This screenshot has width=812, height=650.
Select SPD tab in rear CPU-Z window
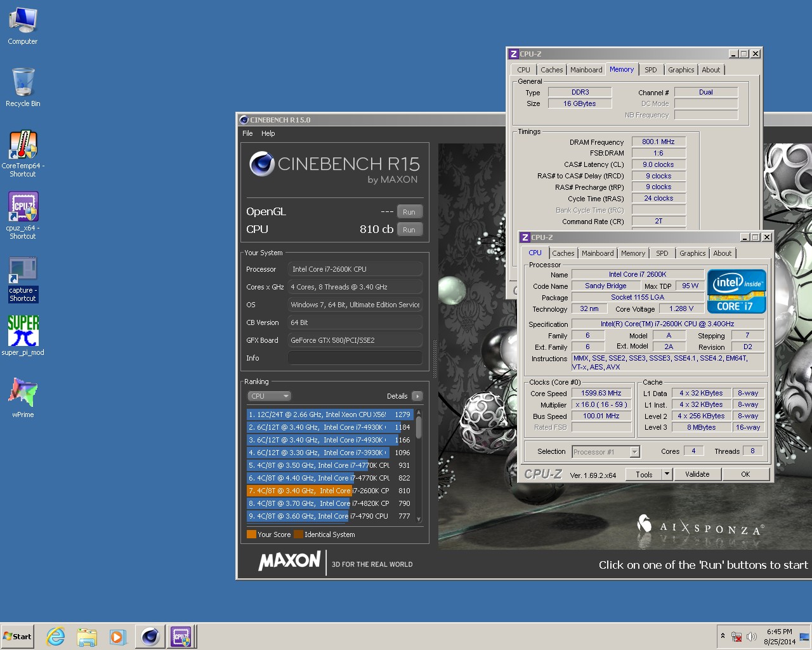click(651, 70)
